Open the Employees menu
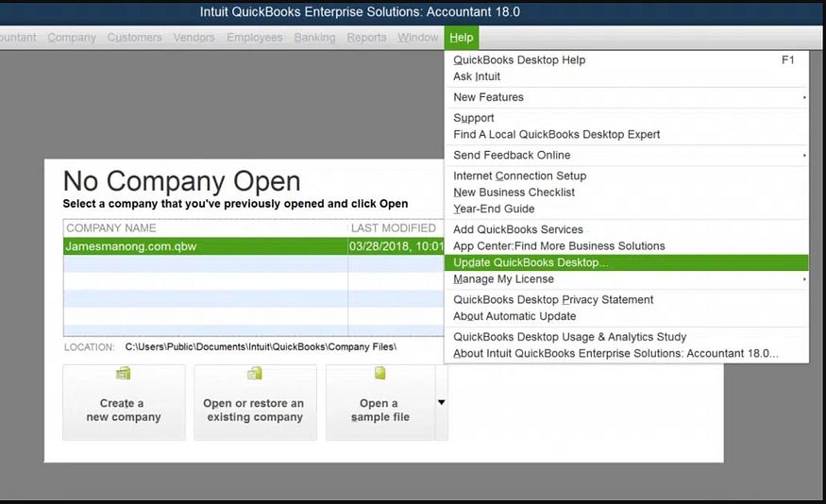 [x=255, y=38]
